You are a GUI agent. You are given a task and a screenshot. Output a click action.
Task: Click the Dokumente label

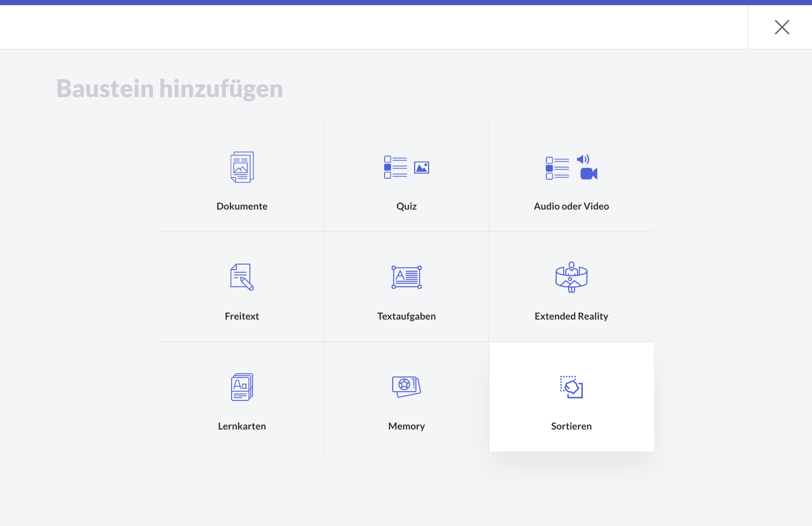pyautogui.click(x=242, y=206)
